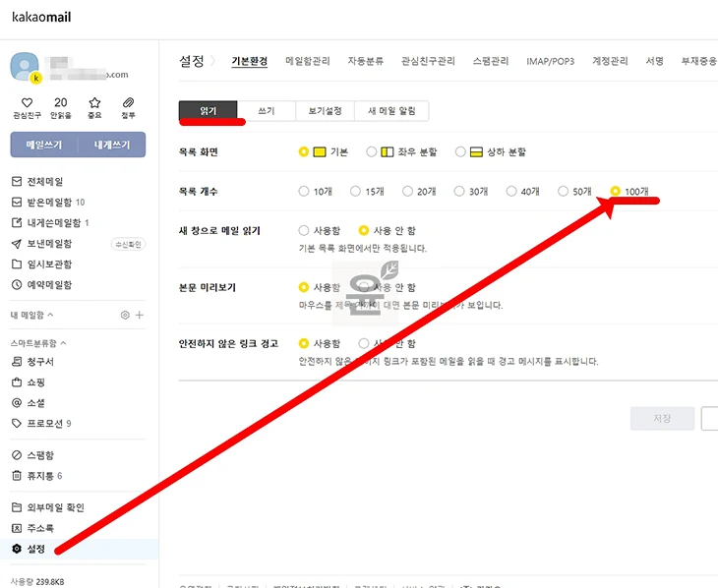This screenshot has height=588, width=718.
Task: Click the 저장 save button
Action: pyautogui.click(x=662, y=418)
